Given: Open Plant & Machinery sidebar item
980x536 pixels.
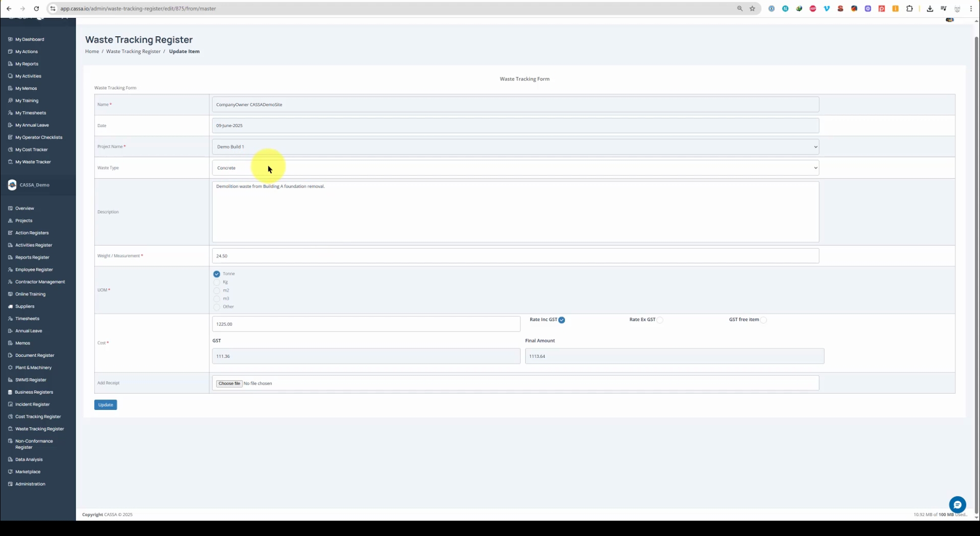Looking at the screenshot, I should [33, 368].
